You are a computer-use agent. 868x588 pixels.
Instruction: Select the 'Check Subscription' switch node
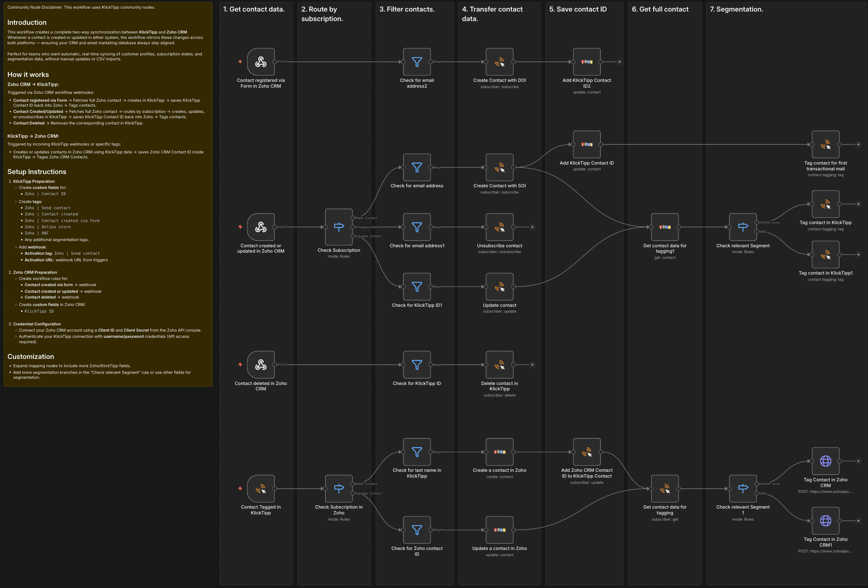(x=339, y=227)
